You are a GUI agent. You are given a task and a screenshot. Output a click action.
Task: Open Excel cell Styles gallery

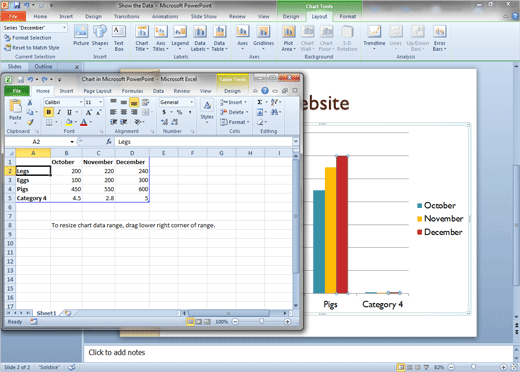pos(207,111)
